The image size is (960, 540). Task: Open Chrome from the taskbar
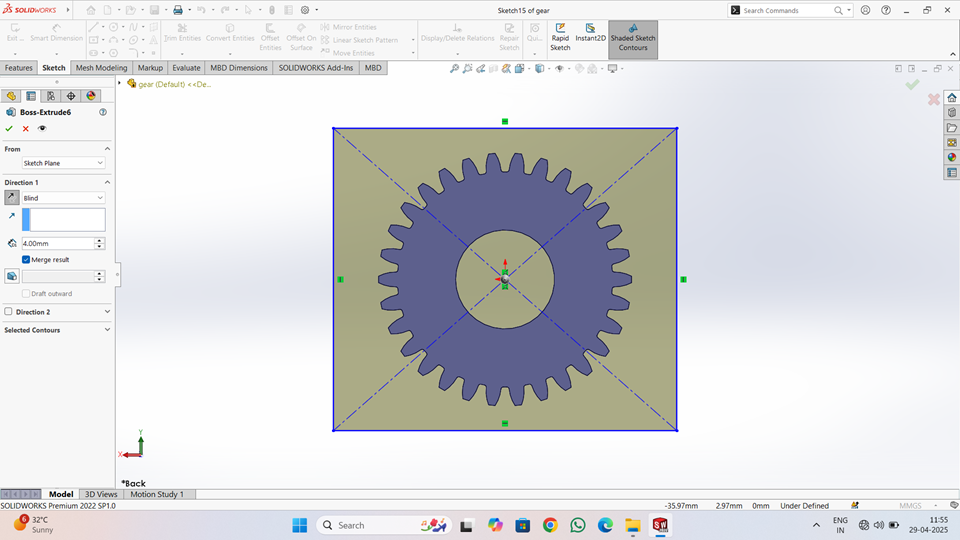[550, 525]
